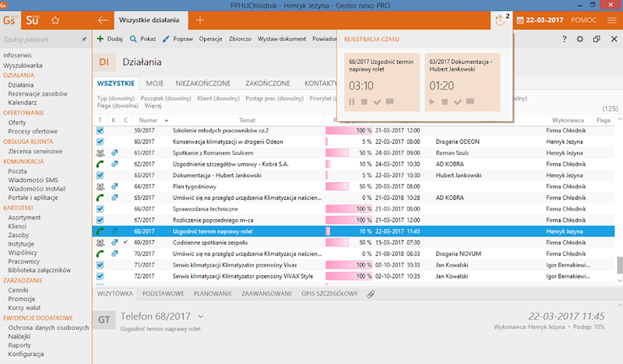Open the Zbiorczo menu

240,39
